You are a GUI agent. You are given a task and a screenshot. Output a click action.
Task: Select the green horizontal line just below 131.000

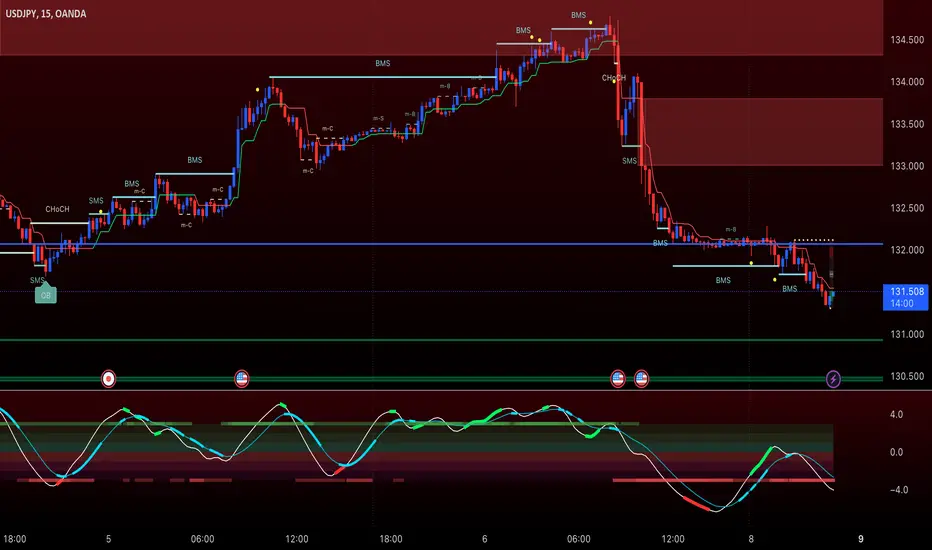442,340
